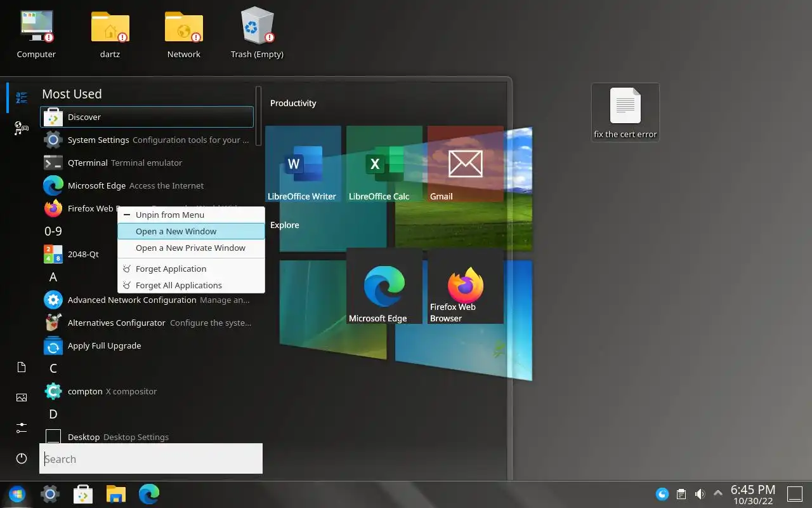This screenshot has height=508, width=812.
Task: Choose Open a New Window
Action: [x=191, y=231]
